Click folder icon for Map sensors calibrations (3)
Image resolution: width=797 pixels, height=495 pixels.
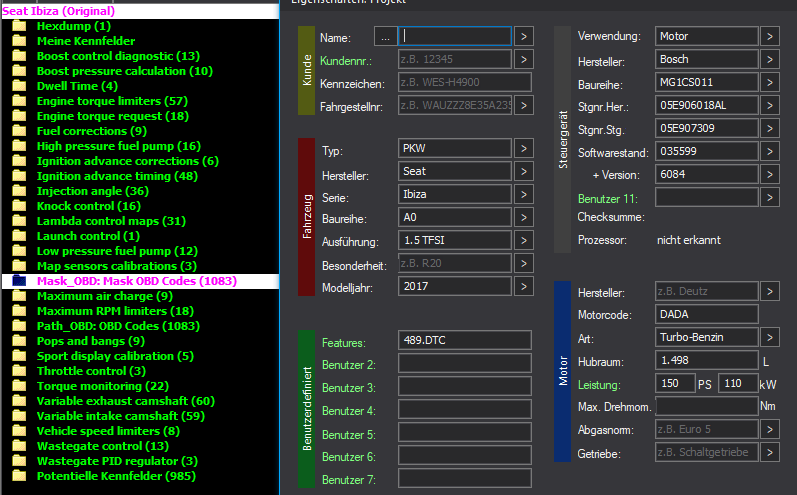coord(19,266)
